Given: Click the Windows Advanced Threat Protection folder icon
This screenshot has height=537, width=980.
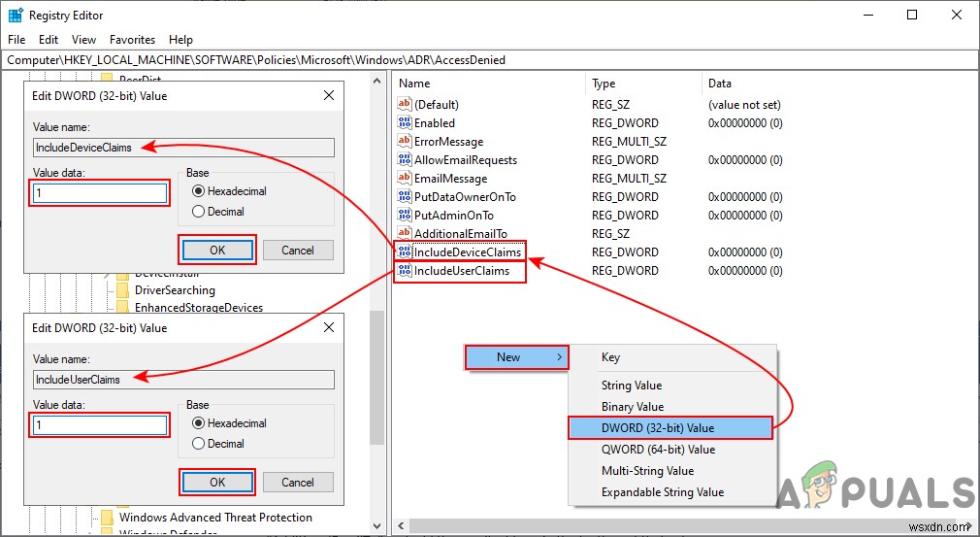Looking at the screenshot, I should 108,517.
